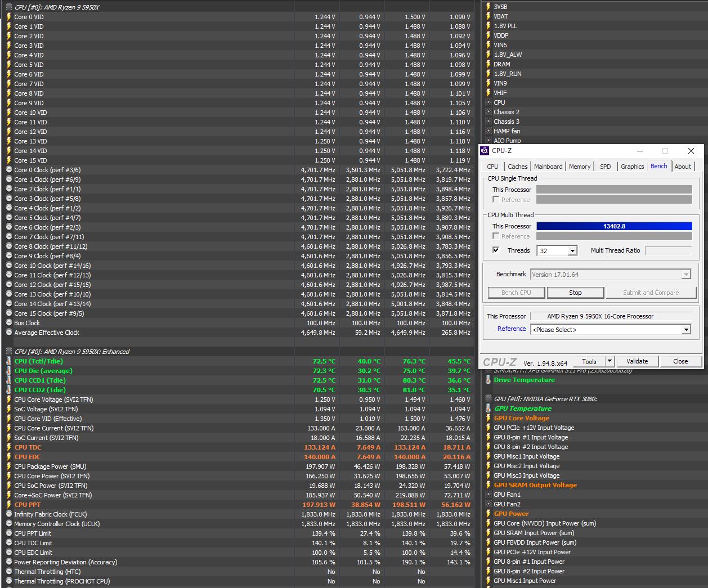Click the clock icon beside Average Effective Clock
The height and width of the screenshot is (588, 708).
coord(8,333)
